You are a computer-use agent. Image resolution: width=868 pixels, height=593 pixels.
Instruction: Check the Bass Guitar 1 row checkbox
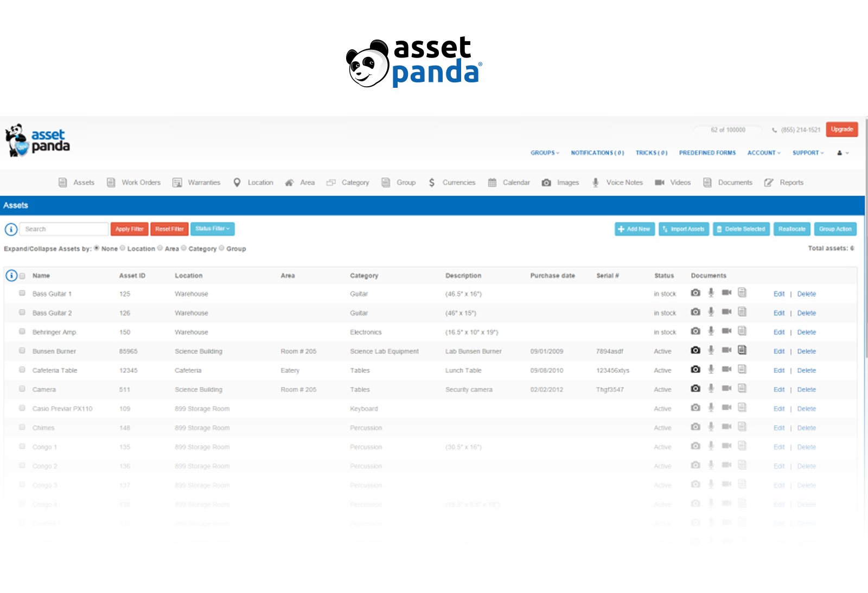coord(22,293)
